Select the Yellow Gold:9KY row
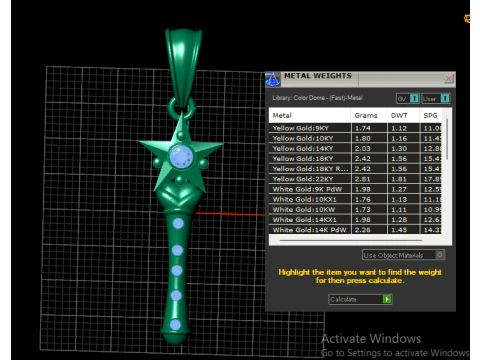This screenshot has height=360, width=480. click(x=355, y=128)
